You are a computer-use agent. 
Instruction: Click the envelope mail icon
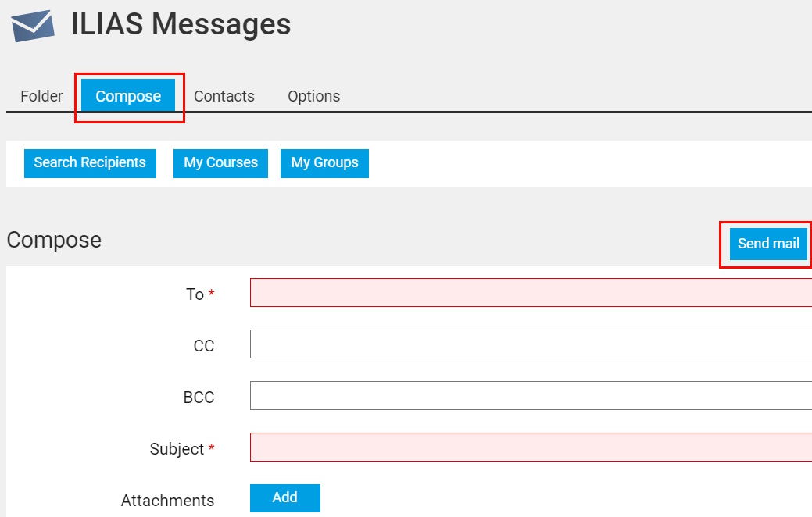[33, 26]
